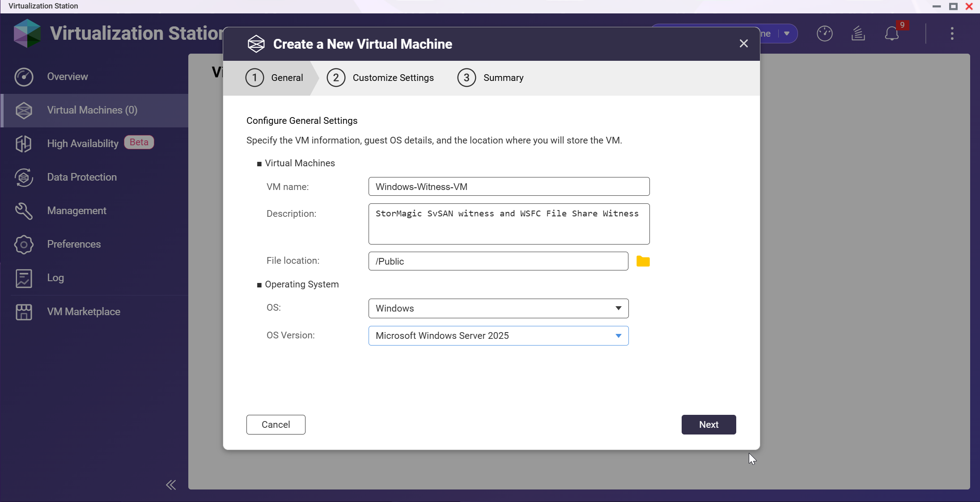The width and height of the screenshot is (980, 502).
Task: Click the notification count badge 9
Action: (902, 25)
